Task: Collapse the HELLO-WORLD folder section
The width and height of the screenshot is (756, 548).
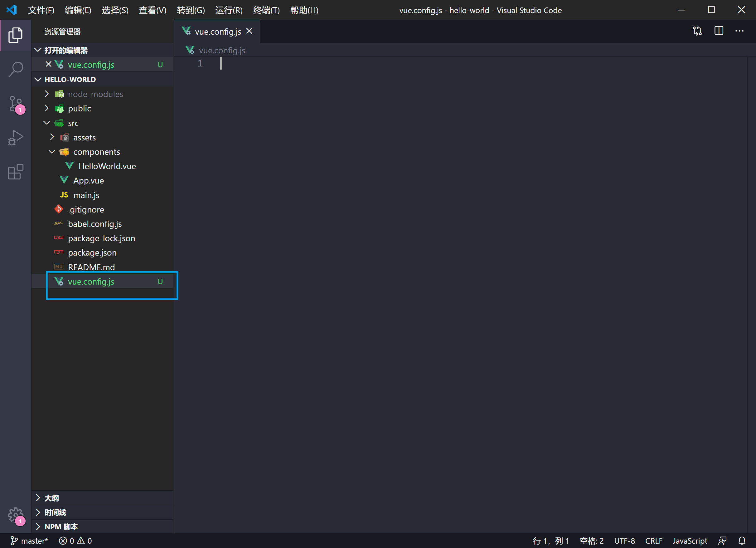Action: click(102, 79)
